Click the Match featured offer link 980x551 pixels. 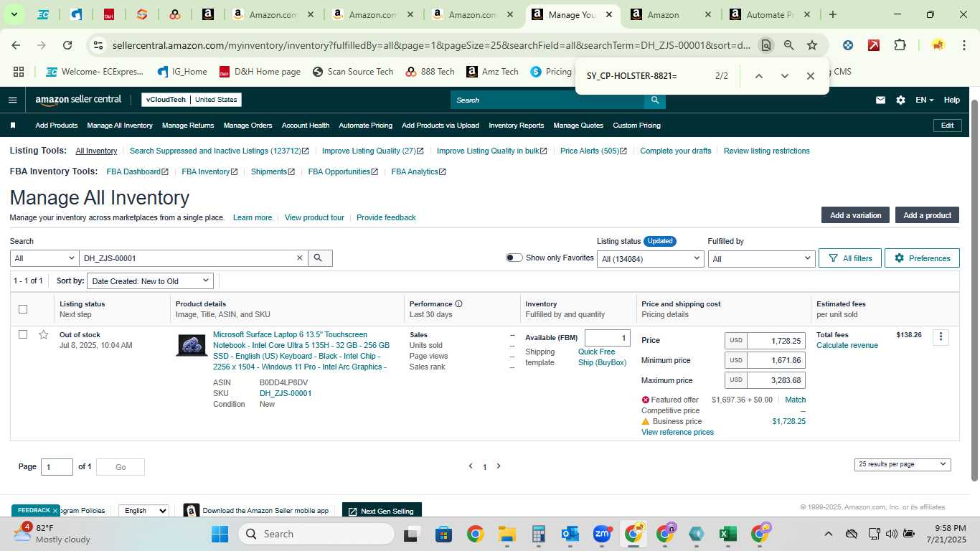pos(795,400)
